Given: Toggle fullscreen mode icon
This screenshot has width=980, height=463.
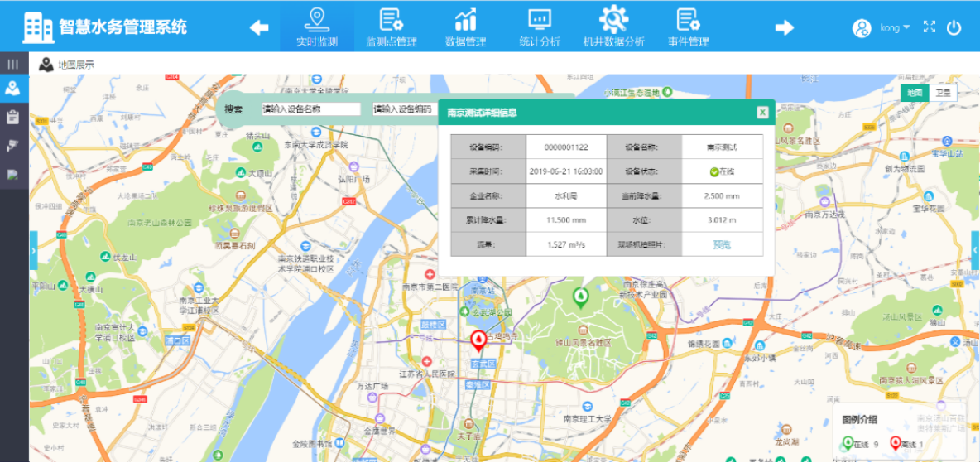Looking at the screenshot, I should [930, 27].
